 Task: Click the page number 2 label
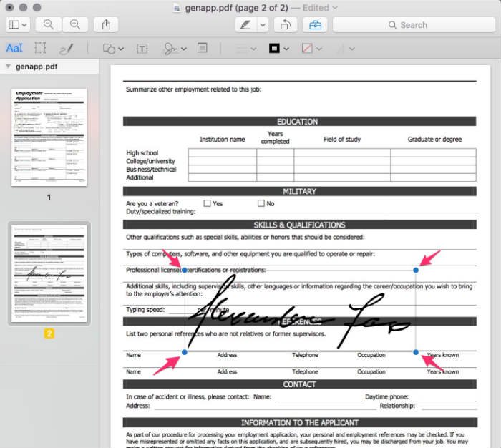coord(49,333)
